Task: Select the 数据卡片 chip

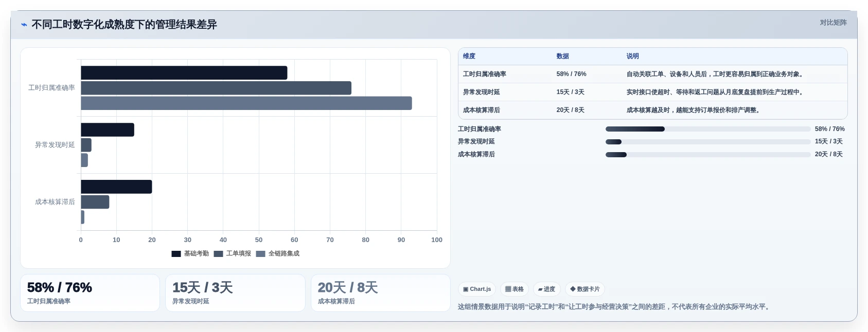Action: click(x=584, y=289)
